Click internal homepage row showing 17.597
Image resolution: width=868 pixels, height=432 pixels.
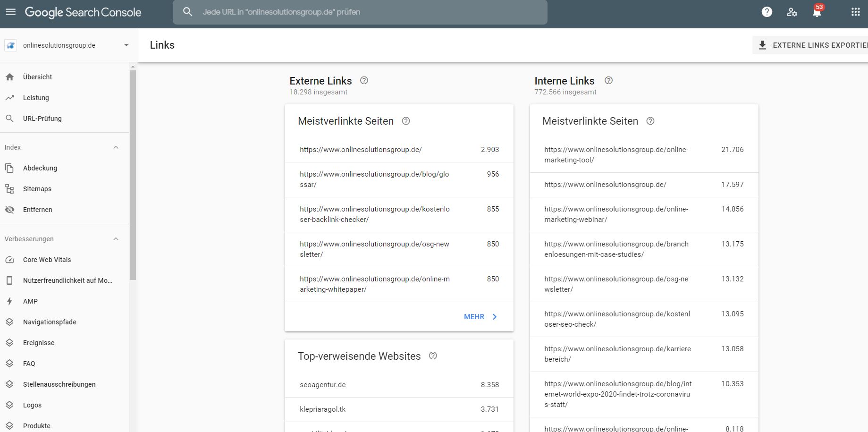point(644,185)
